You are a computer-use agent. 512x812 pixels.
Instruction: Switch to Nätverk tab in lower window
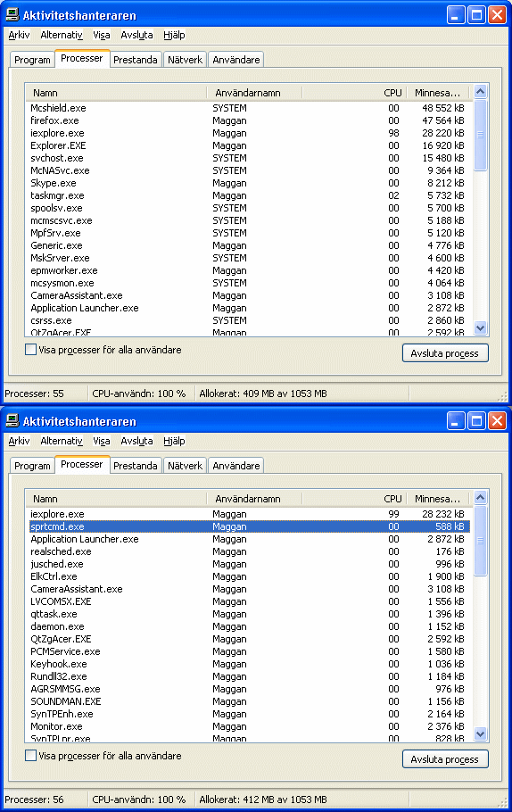coord(185,466)
